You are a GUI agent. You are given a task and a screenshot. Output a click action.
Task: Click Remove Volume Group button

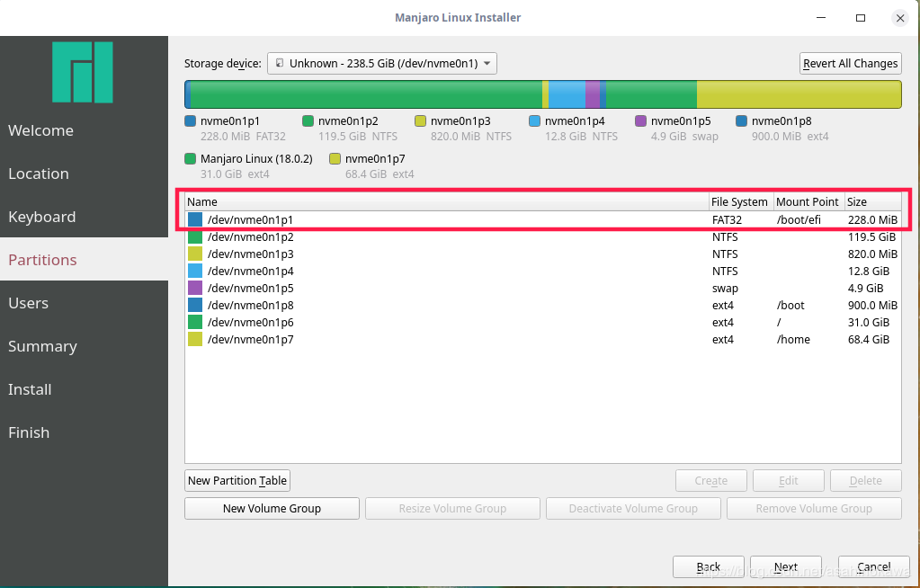[x=814, y=508]
